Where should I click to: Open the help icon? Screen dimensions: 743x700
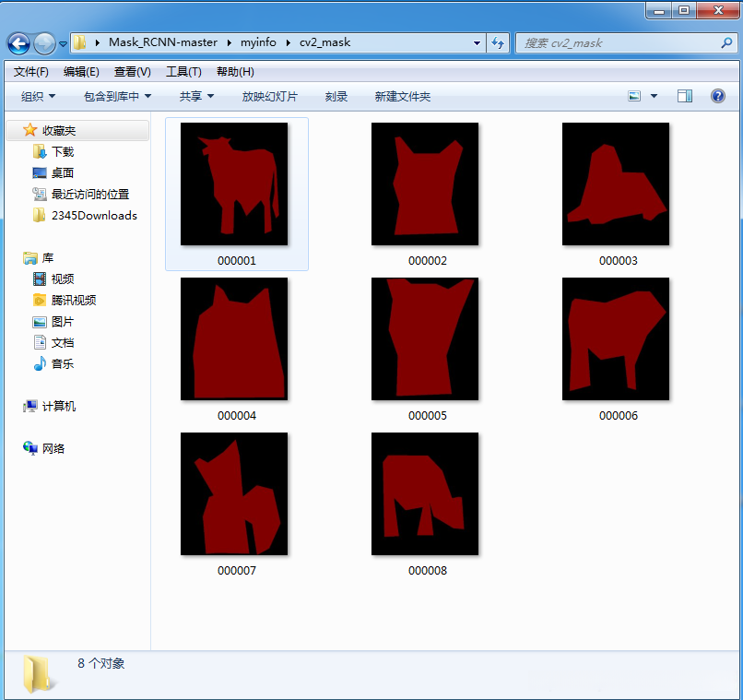tap(718, 96)
